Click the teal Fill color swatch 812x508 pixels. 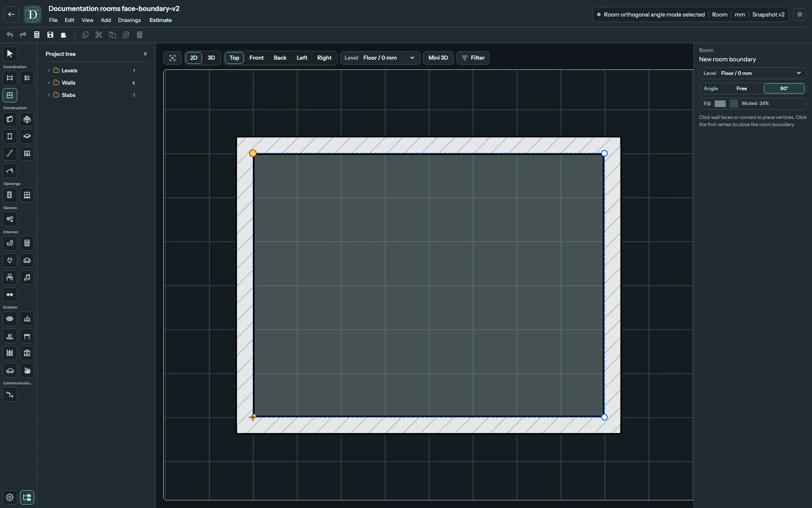coord(720,104)
